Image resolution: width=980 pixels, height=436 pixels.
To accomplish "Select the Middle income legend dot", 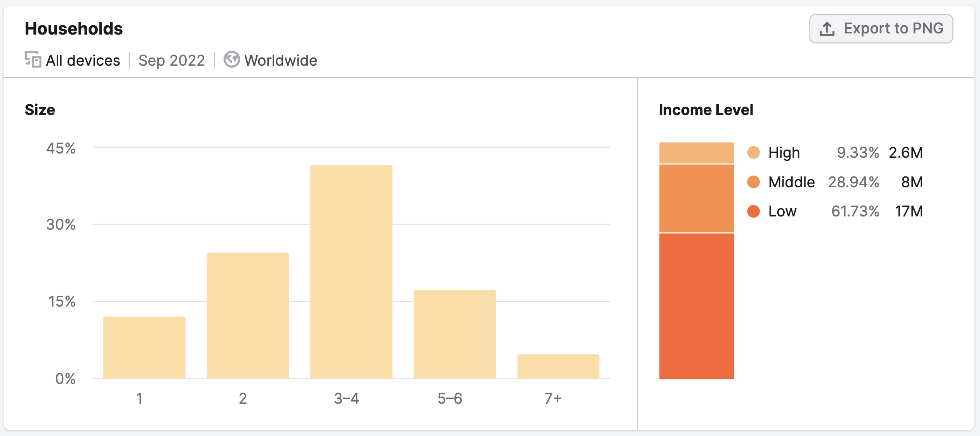I will (x=753, y=182).
